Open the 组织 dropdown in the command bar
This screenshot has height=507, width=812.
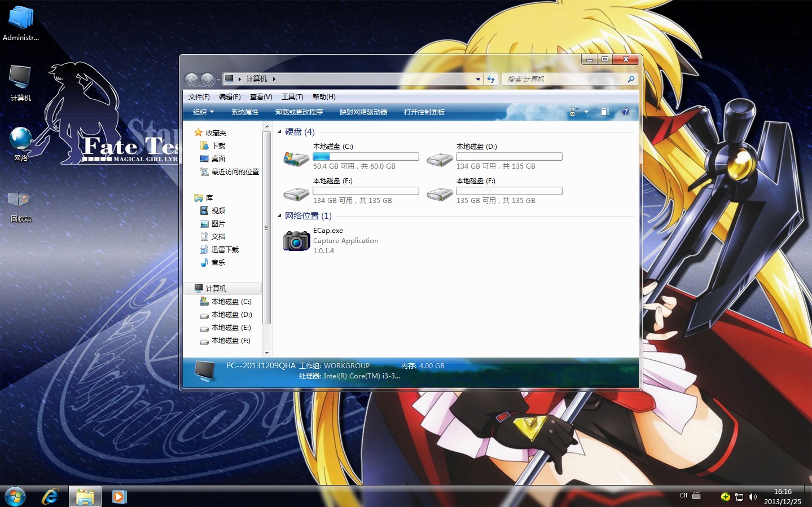(203, 112)
